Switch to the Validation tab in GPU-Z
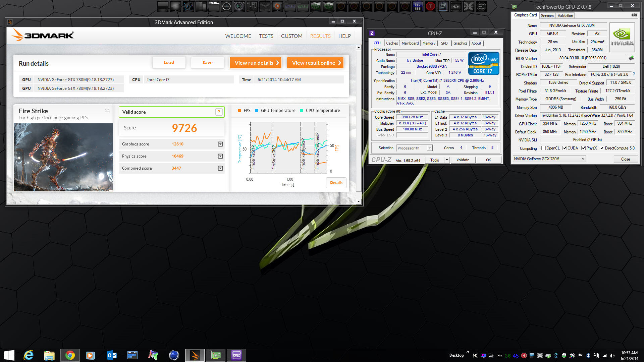 click(565, 16)
